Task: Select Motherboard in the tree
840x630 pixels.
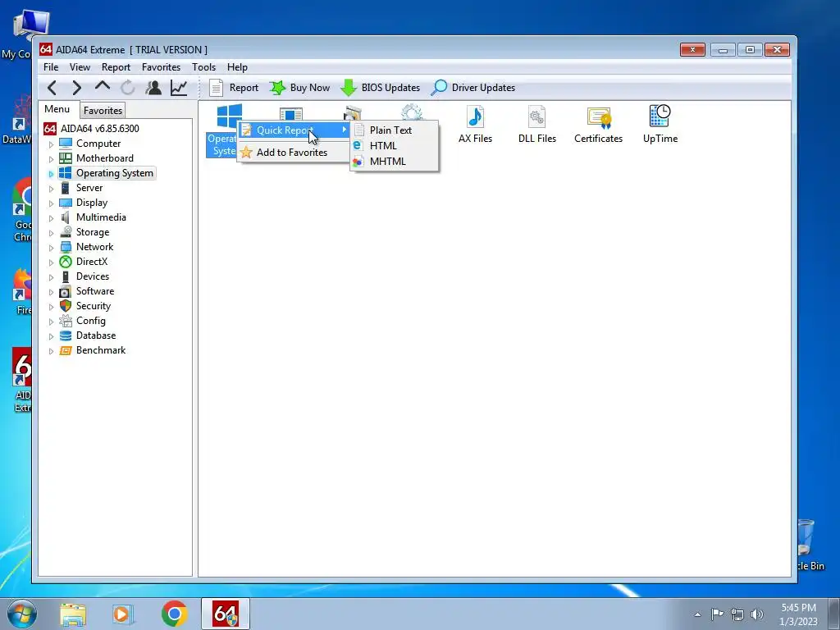Action: 105,158
